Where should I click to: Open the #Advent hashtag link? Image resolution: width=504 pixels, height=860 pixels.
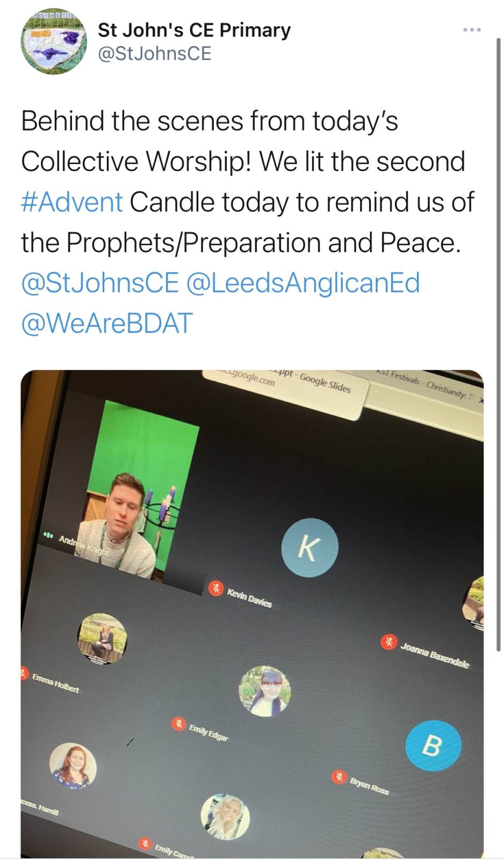[x=72, y=202]
